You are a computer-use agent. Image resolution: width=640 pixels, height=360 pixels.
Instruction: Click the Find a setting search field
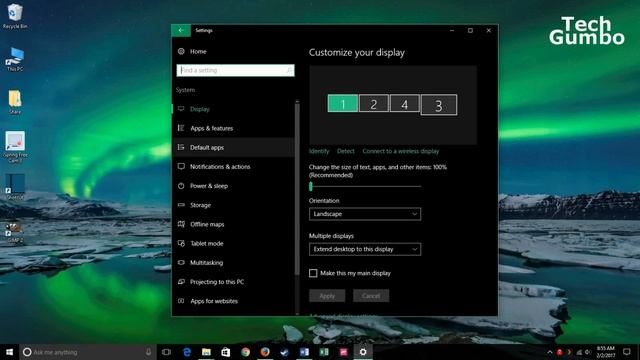point(236,70)
